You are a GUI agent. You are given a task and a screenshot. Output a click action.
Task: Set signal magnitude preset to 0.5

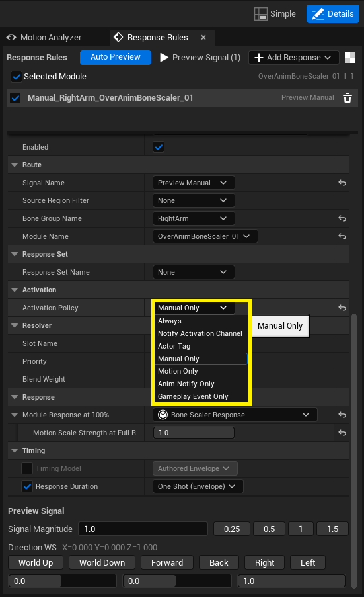(270, 529)
